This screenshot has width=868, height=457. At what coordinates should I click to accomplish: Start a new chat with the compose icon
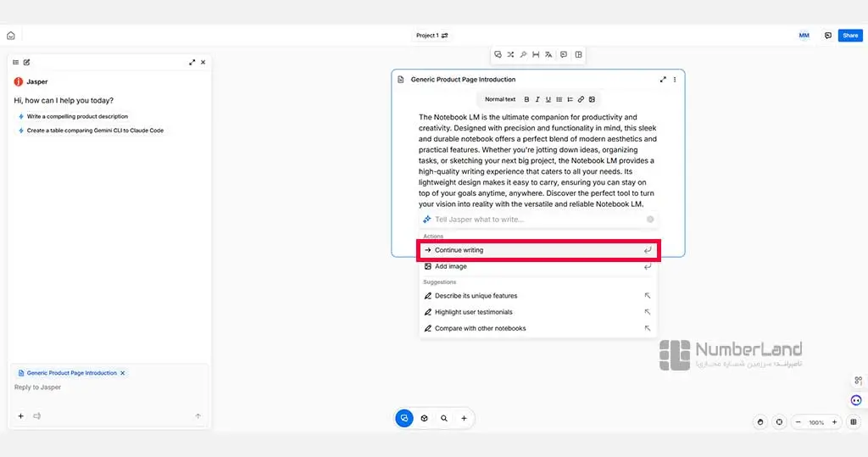[x=26, y=62]
